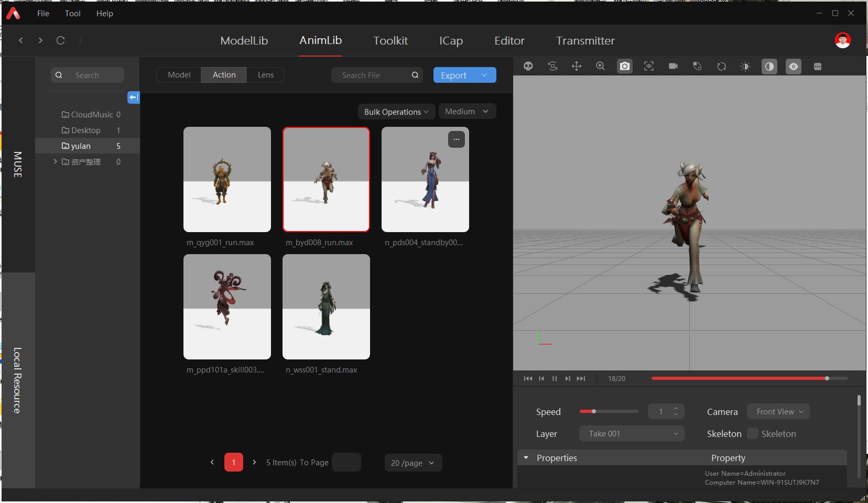868x503 pixels.
Task: Select the m_qyg001_run.max thumbnail
Action: (x=227, y=179)
